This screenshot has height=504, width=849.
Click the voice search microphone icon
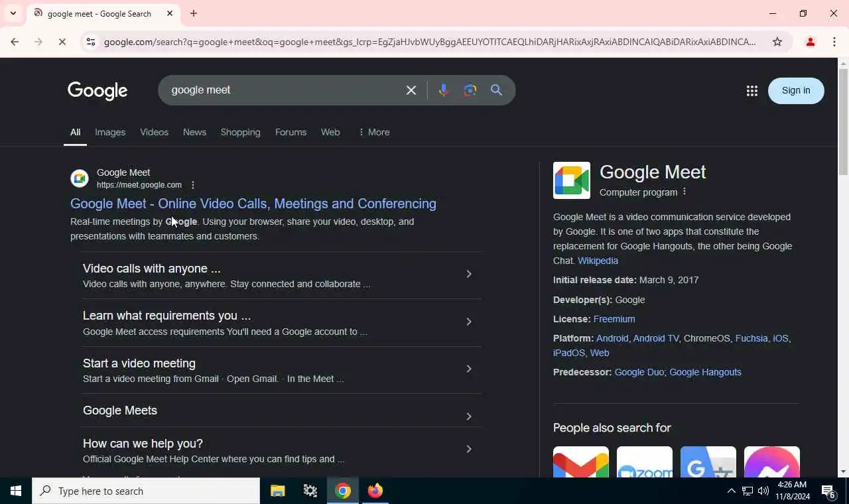[x=443, y=90]
